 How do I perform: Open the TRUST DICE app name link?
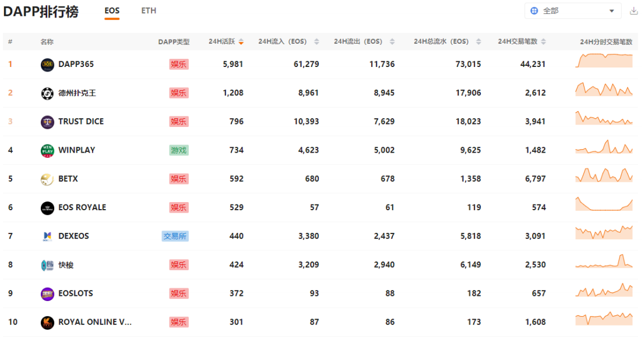(81, 122)
